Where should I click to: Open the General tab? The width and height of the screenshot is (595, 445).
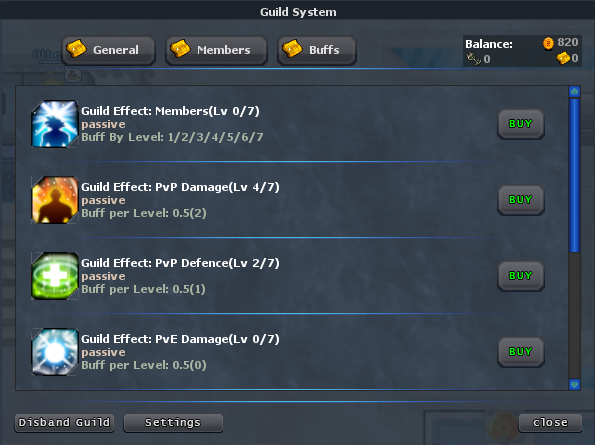(109, 50)
